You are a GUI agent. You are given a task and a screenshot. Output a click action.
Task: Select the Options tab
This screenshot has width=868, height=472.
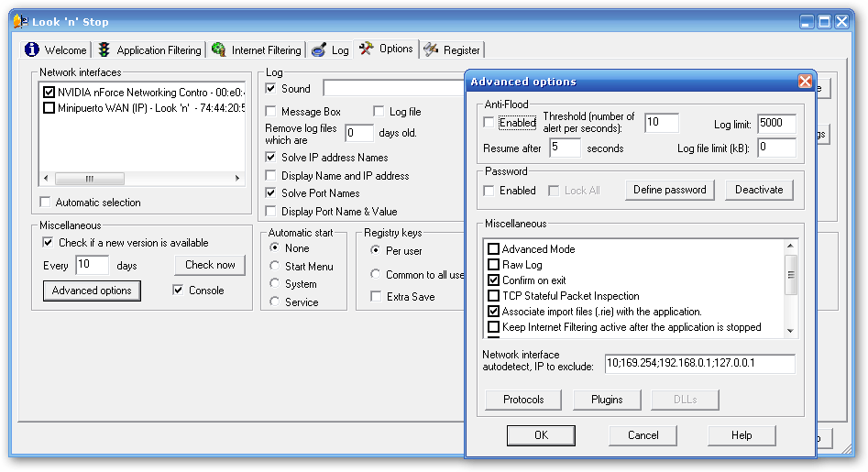pos(386,49)
